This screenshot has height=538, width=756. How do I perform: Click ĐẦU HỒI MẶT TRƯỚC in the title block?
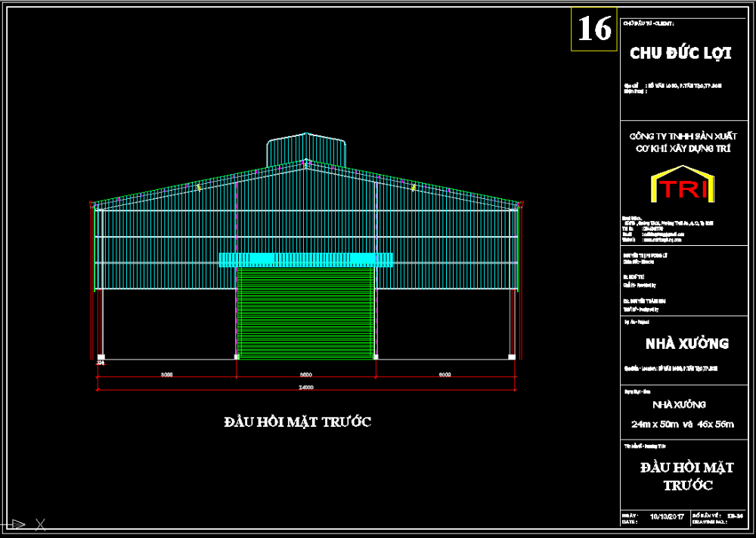tap(687, 476)
